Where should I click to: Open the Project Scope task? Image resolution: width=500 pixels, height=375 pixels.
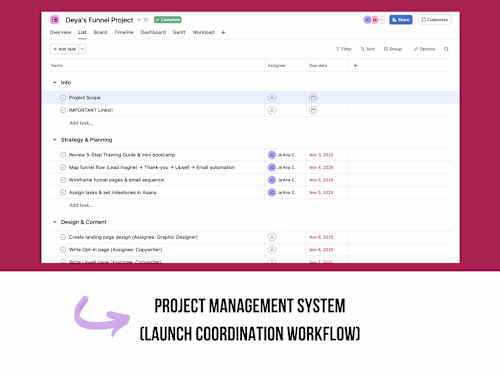(x=85, y=98)
